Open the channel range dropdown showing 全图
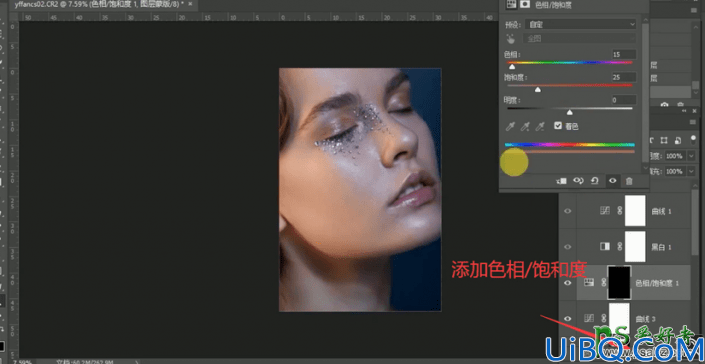Image resolution: width=705 pixels, height=364 pixels. (x=580, y=39)
